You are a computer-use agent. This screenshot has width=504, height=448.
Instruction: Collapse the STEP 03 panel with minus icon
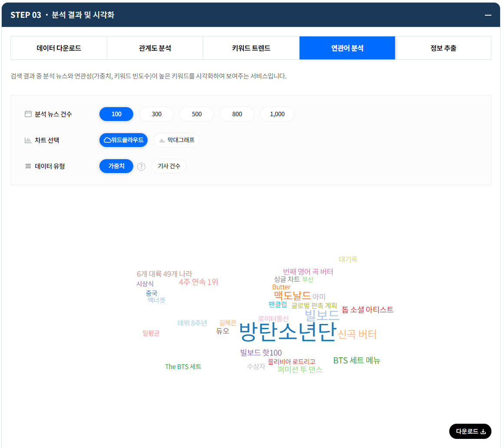click(488, 15)
